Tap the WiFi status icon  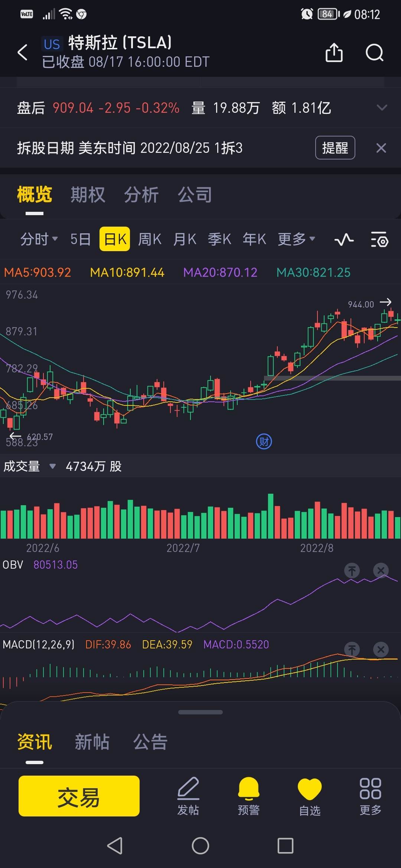click(66, 14)
